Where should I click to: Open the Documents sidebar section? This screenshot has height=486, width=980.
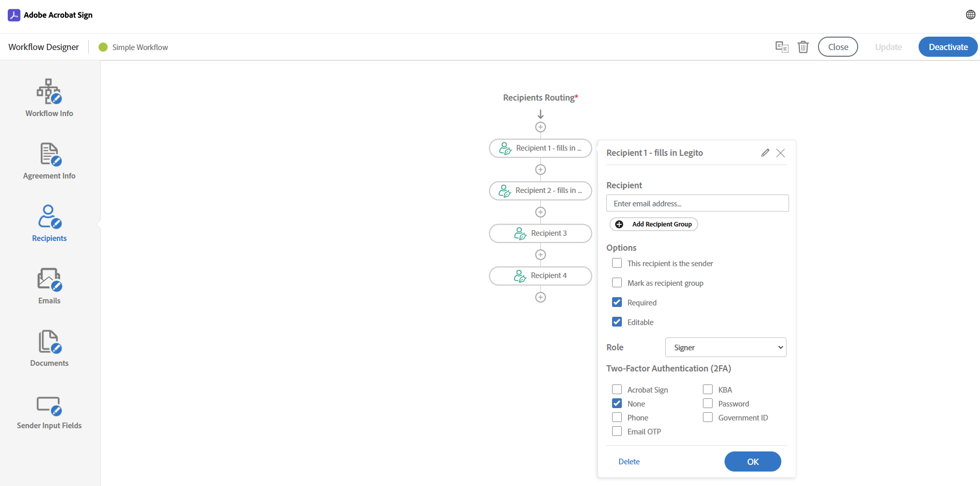pyautogui.click(x=49, y=348)
